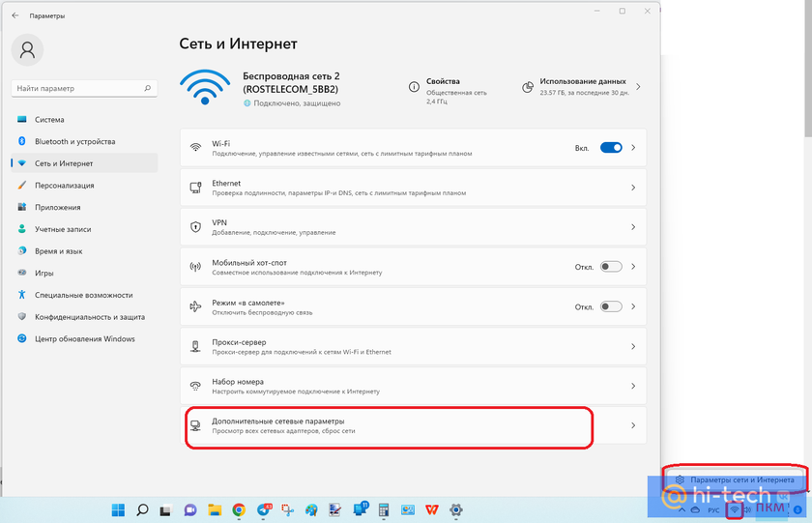
Task: Expand the VPN row chevron
Action: click(x=633, y=227)
